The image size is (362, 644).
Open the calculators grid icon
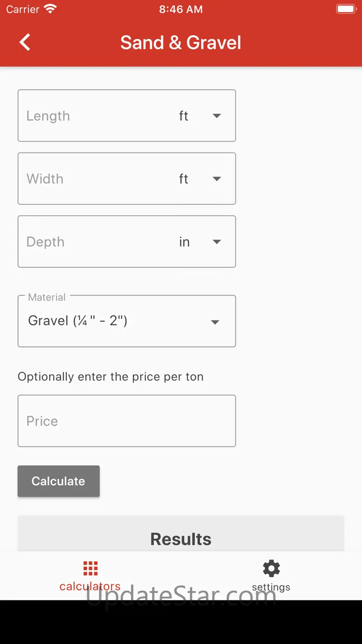click(90, 568)
